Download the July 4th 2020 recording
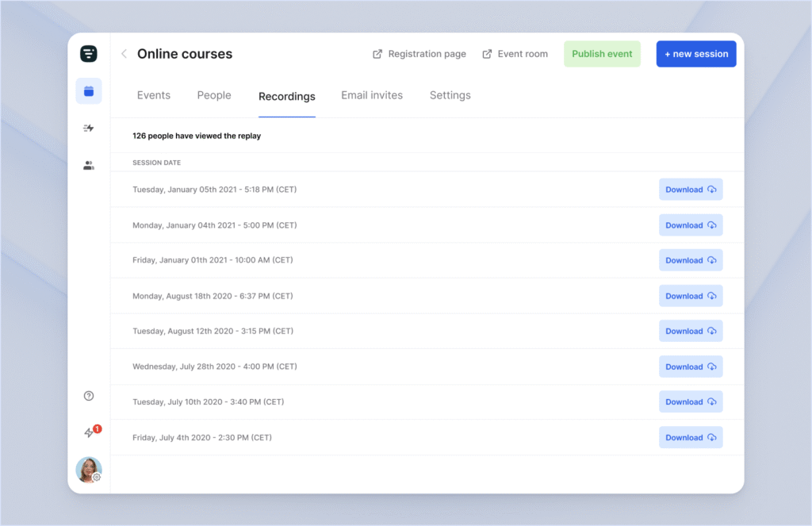This screenshot has height=526, width=812. (690, 437)
